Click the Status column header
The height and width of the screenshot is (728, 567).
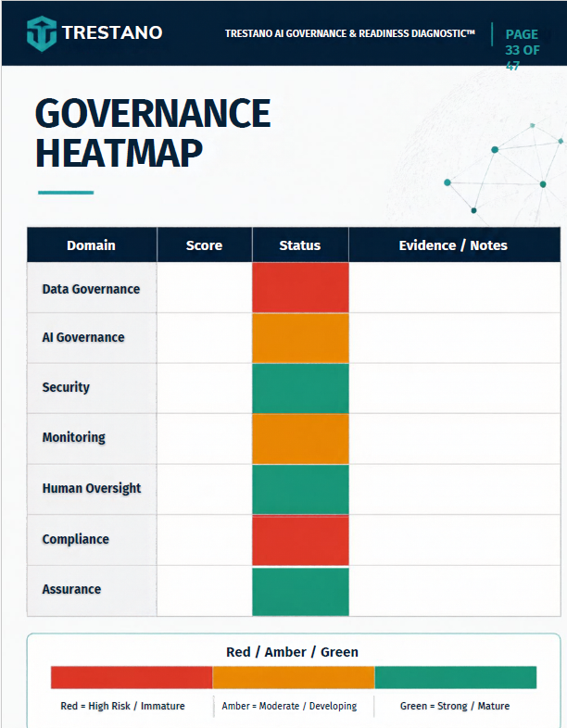[300, 245]
